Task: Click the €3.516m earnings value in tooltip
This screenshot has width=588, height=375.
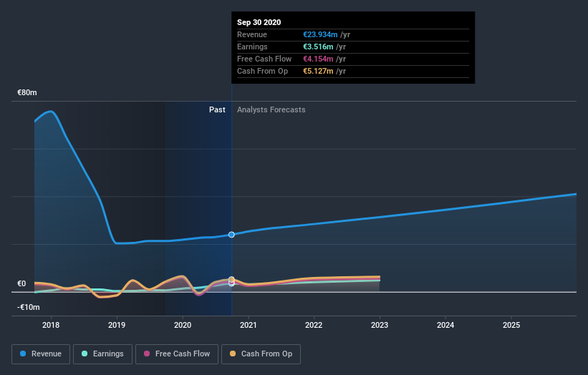Action: click(x=318, y=47)
